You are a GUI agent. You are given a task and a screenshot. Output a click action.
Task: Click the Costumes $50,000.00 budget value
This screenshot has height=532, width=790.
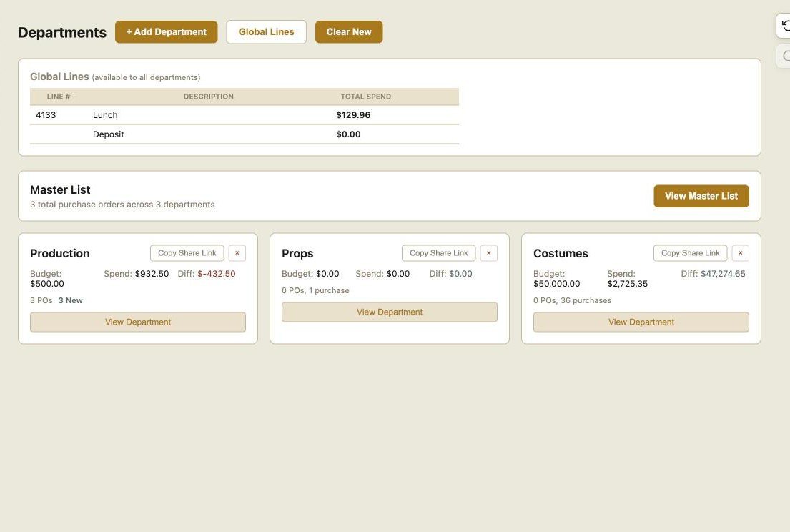coord(557,284)
